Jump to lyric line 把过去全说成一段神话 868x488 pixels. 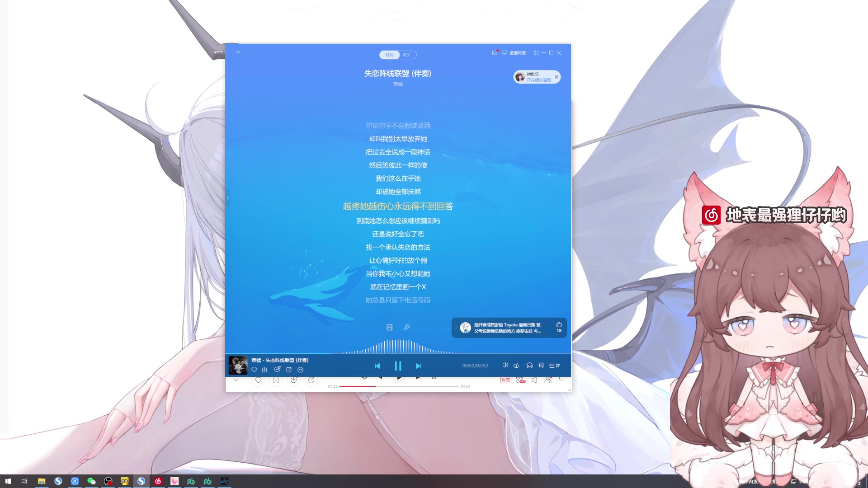point(398,152)
